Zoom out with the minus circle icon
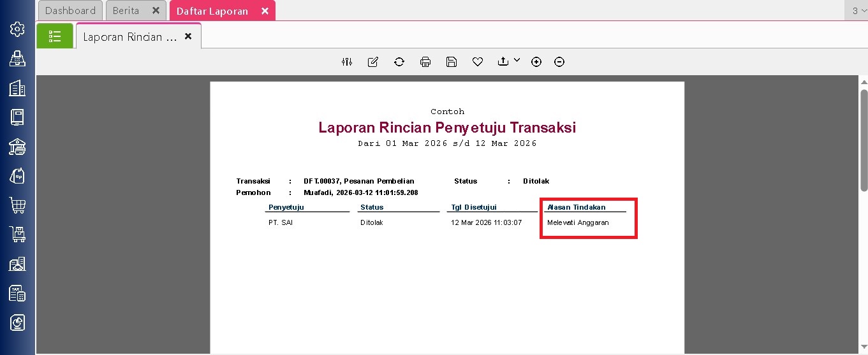The width and height of the screenshot is (868, 355). coord(559,62)
